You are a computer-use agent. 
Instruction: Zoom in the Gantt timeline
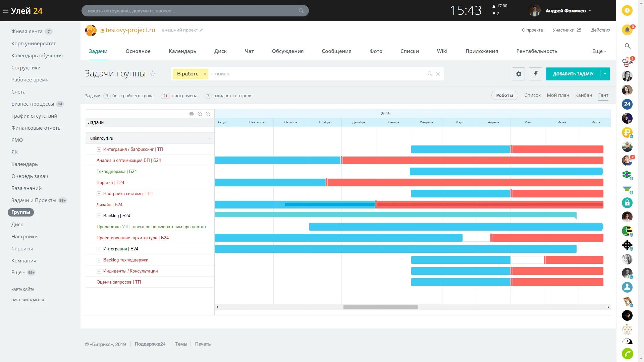click(200, 114)
